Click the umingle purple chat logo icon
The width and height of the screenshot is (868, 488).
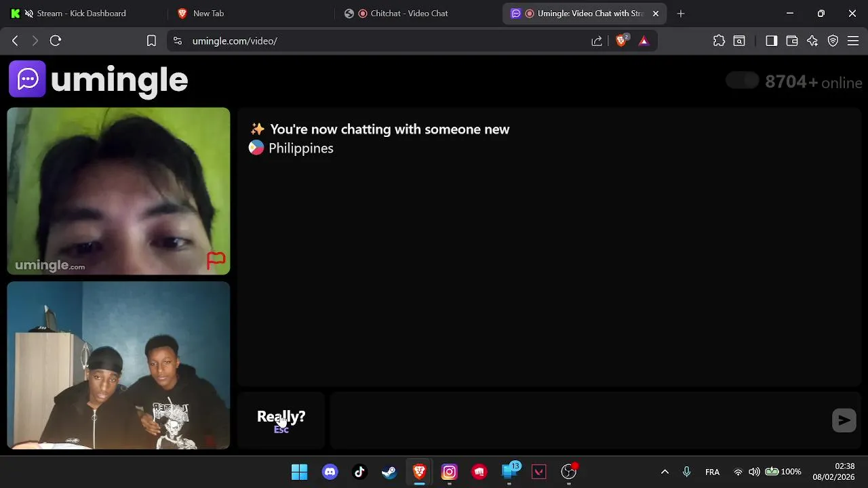27,79
